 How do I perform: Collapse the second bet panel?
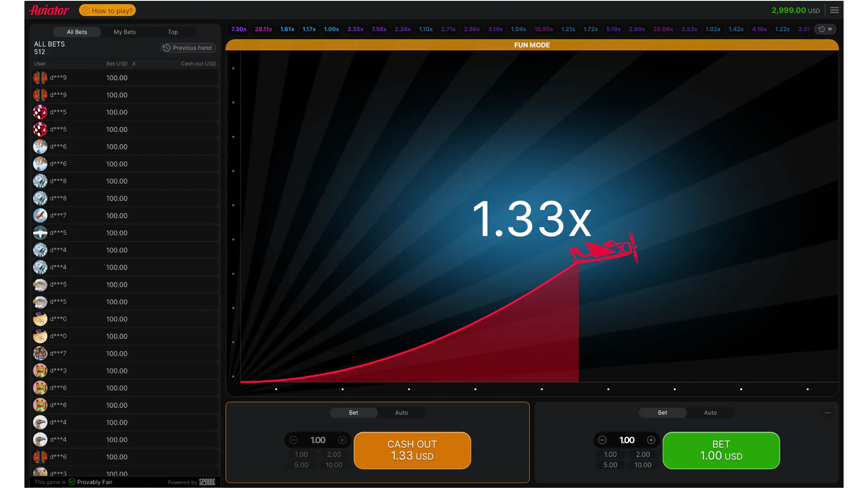[x=828, y=413]
